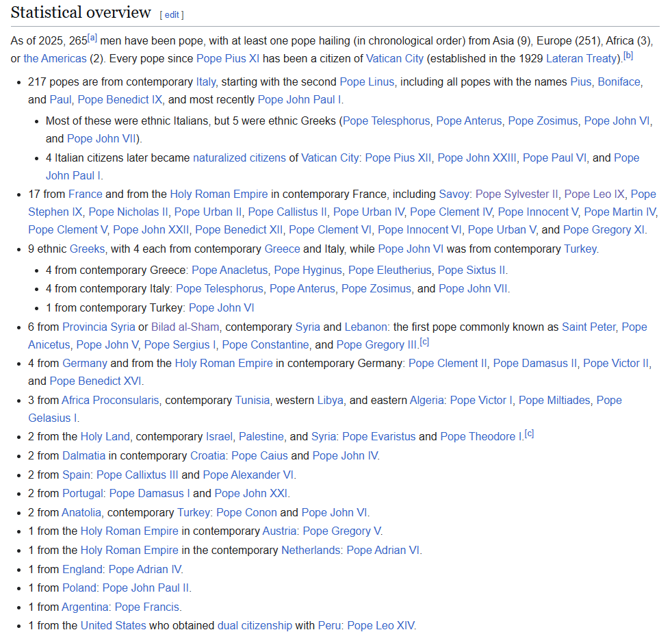The image size is (672, 643).
Task: Open the Pope Caius link
Action: coord(260,456)
